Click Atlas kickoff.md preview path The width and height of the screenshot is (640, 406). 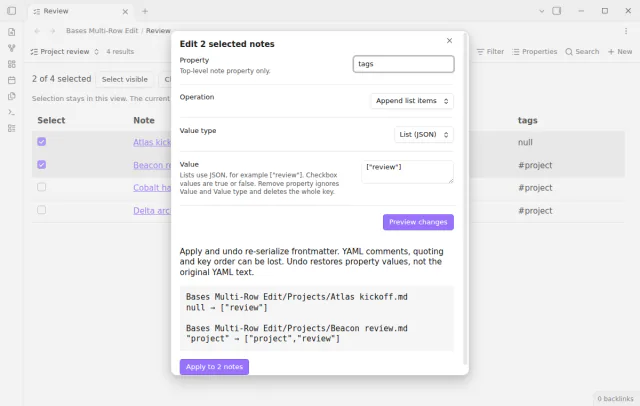pyautogui.click(x=296, y=297)
